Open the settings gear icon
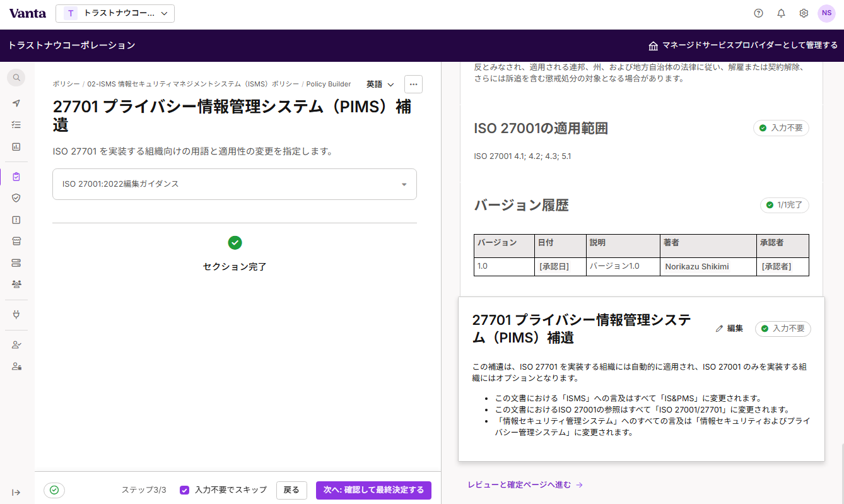 coord(804,13)
